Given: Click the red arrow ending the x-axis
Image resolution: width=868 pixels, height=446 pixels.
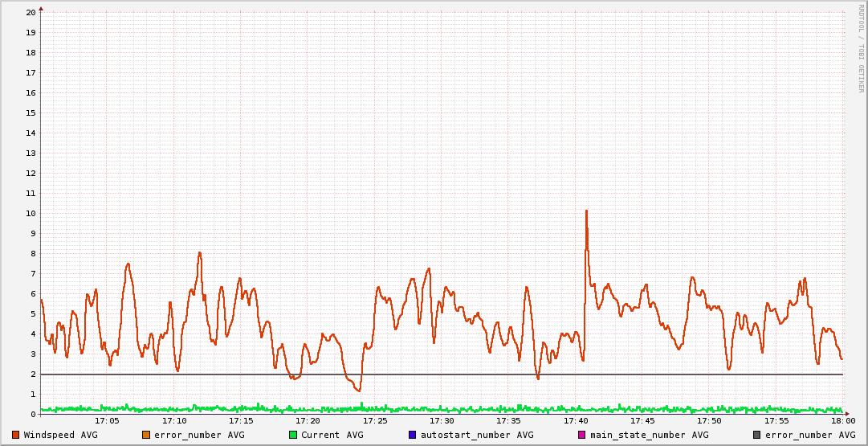Looking at the screenshot, I should pos(848,414).
